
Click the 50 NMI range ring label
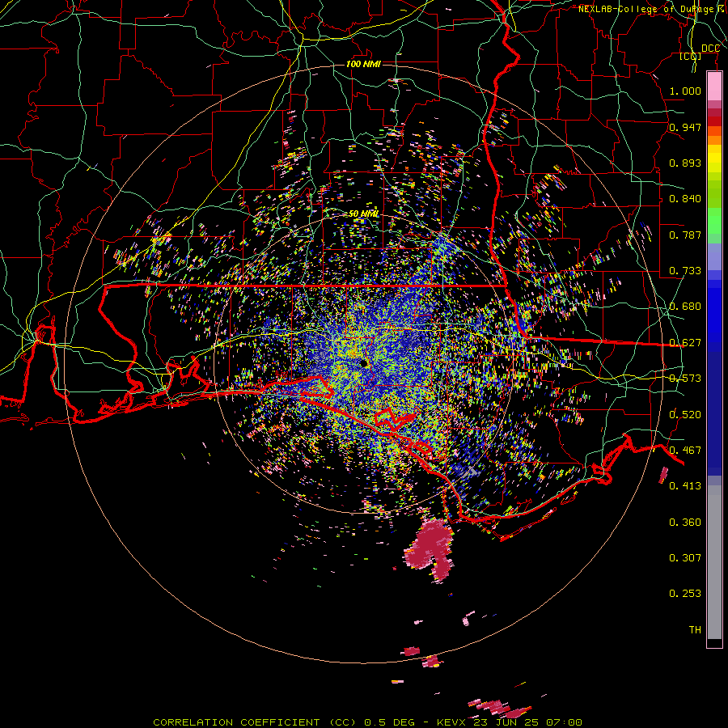363,214
